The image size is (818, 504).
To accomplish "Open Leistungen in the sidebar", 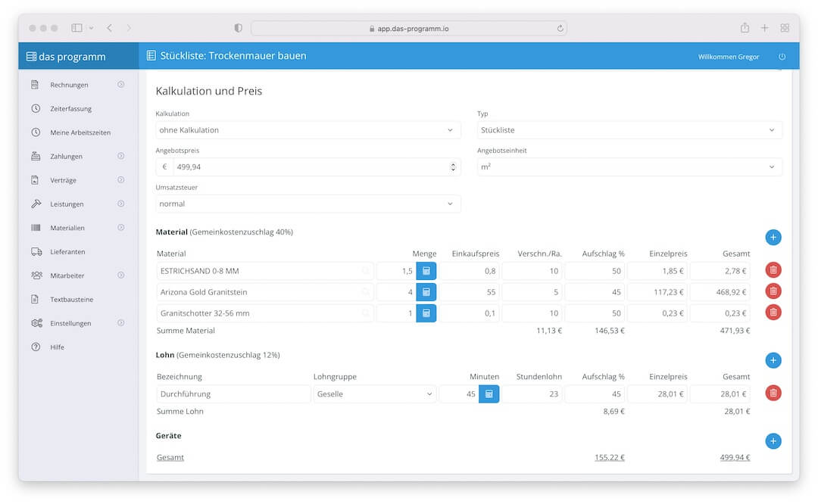I will pos(67,204).
